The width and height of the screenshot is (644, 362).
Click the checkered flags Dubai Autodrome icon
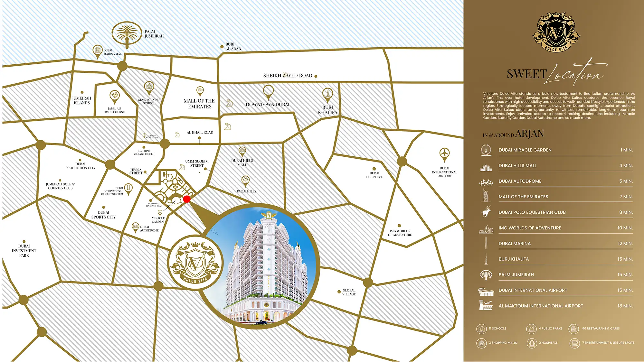coord(486,183)
